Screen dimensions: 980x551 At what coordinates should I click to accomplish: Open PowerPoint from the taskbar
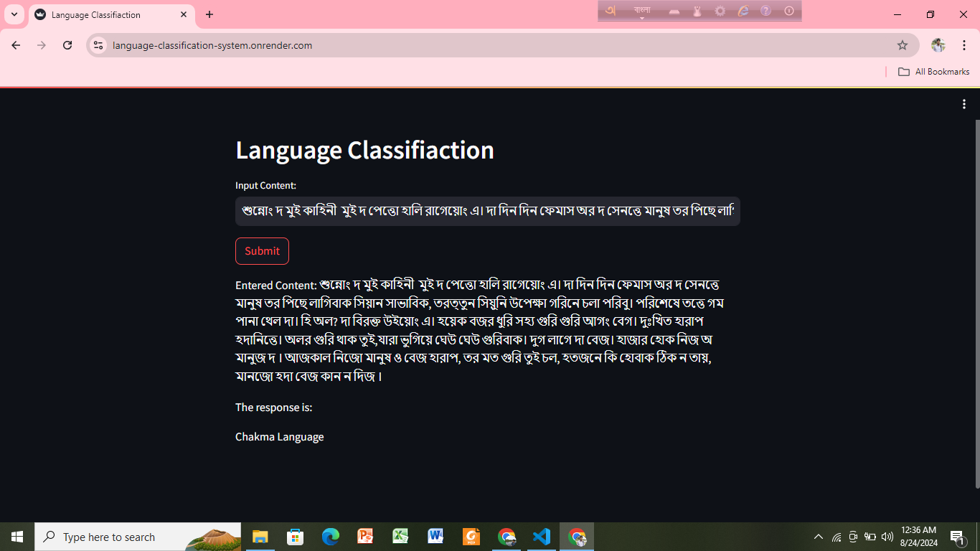tap(365, 536)
